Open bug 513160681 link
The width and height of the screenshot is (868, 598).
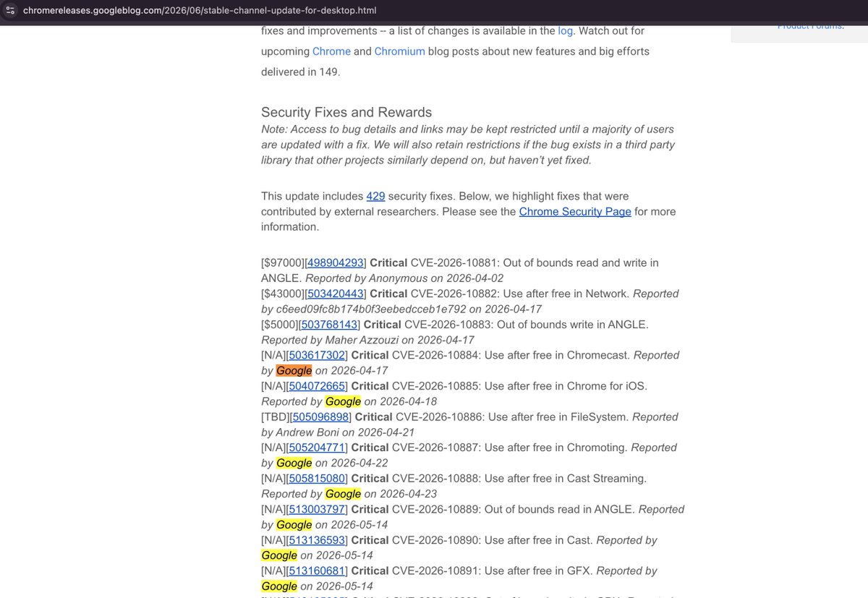317,571
